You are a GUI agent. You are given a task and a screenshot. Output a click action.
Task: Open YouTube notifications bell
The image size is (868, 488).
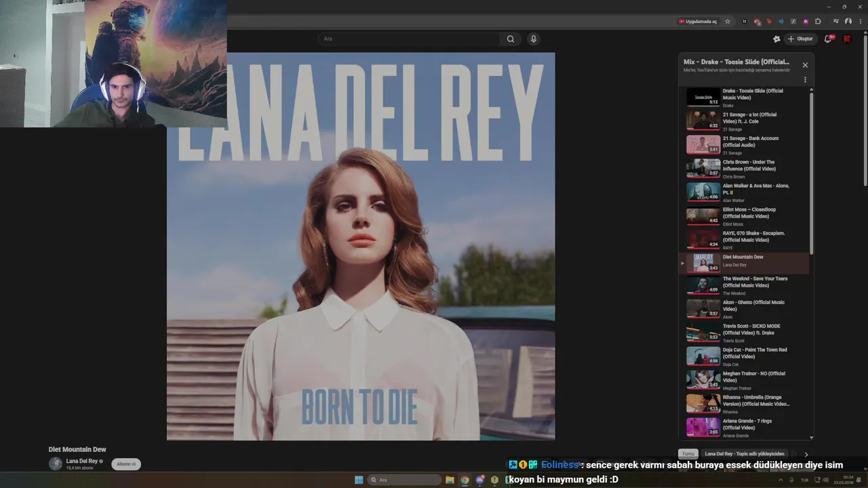click(828, 39)
